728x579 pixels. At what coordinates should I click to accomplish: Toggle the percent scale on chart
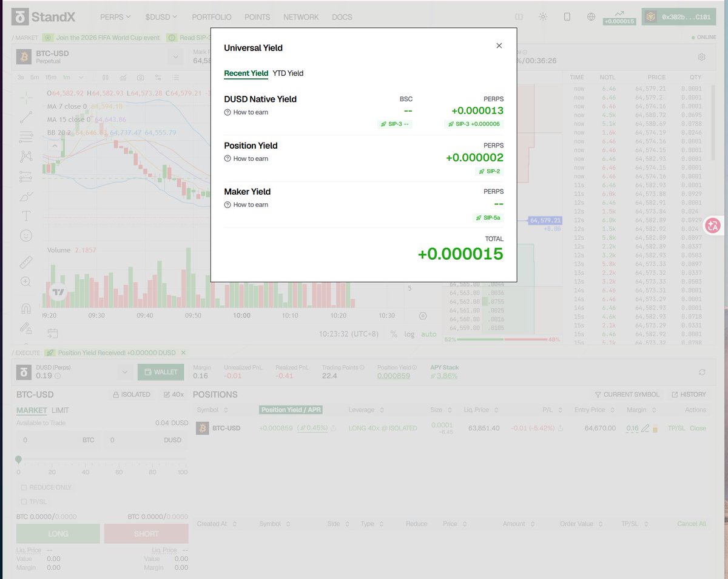[x=394, y=334]
